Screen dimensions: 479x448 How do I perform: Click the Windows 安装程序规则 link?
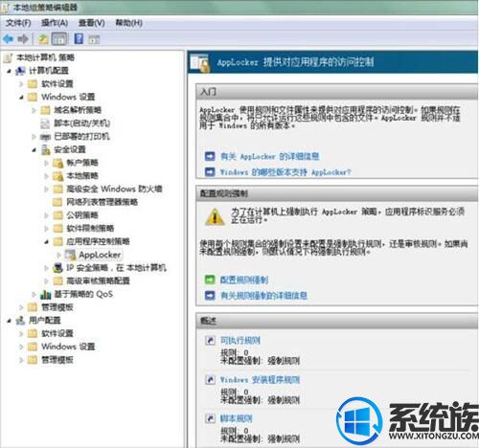coord(260,380)
